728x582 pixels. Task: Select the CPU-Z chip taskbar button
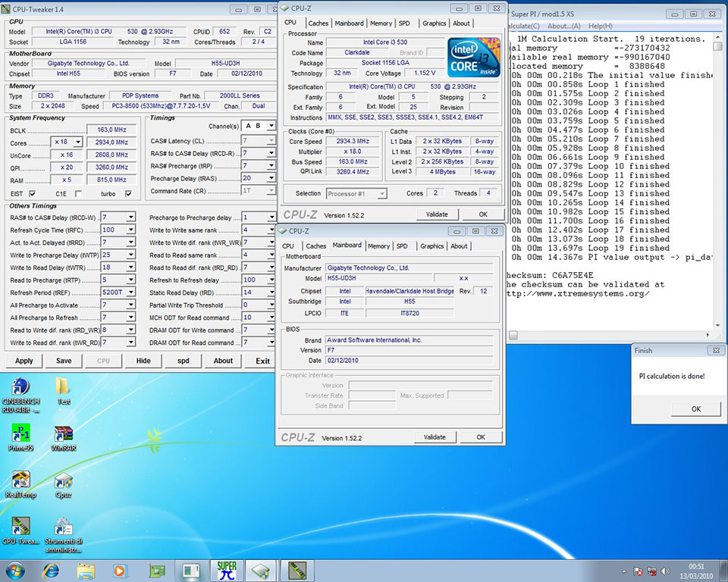click(262, 571)
